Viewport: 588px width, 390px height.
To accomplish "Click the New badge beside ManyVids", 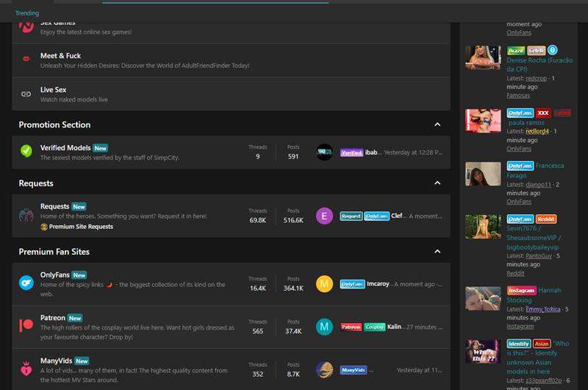I will (x=82, y=361).
